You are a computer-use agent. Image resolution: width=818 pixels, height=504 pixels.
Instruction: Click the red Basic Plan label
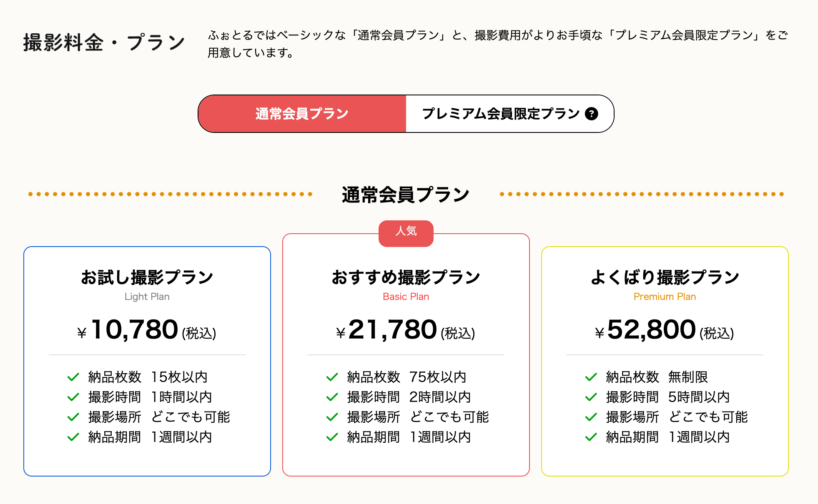tap(406, 297)
